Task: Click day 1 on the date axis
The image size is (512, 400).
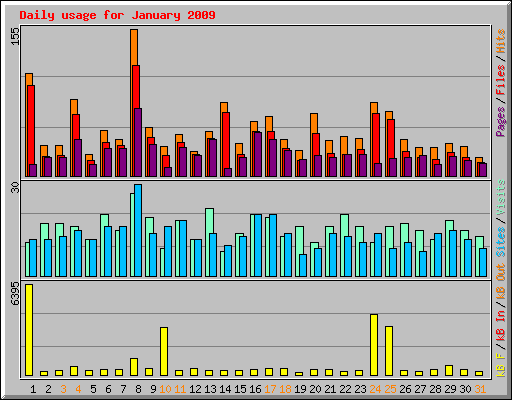Action: pos(33,389)
